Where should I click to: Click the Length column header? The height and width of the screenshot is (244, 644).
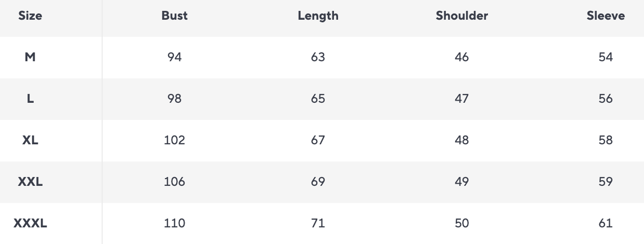[318, 16]
